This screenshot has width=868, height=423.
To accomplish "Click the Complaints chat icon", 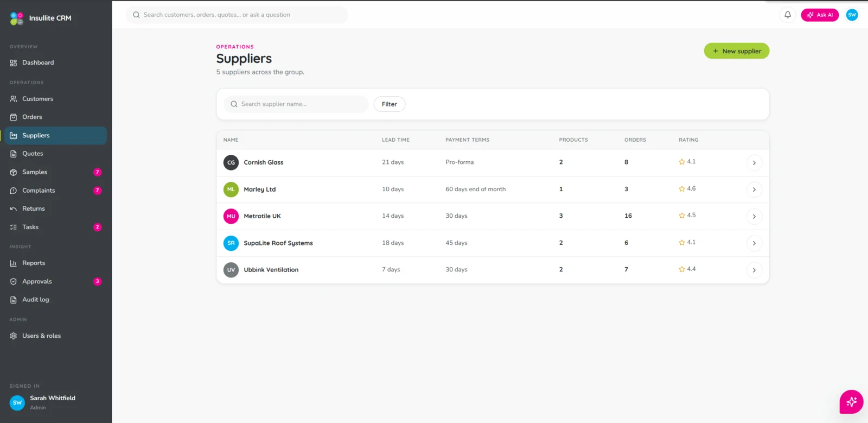I will 14,191.
